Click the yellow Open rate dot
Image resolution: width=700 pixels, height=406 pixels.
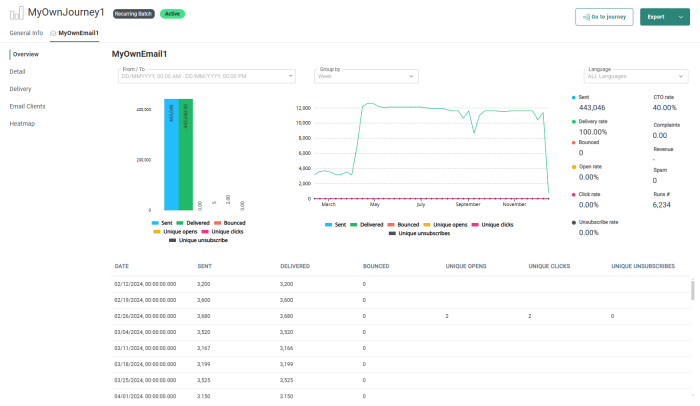(573, 167)
